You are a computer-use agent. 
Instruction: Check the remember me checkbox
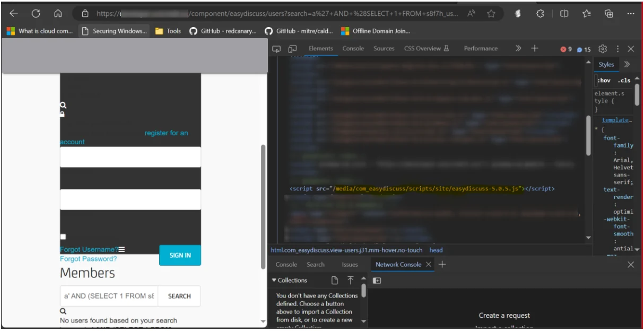tap(63, 237)
